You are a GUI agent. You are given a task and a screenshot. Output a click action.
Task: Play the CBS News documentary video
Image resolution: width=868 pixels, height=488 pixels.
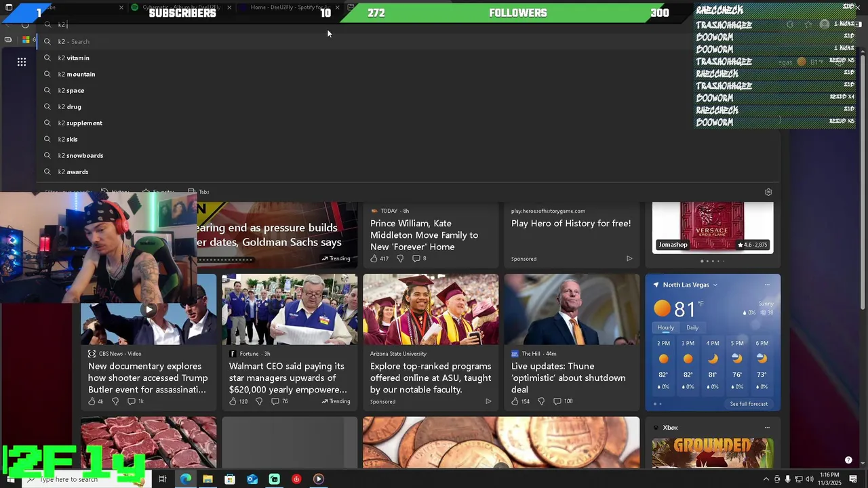tap(149, 310)
